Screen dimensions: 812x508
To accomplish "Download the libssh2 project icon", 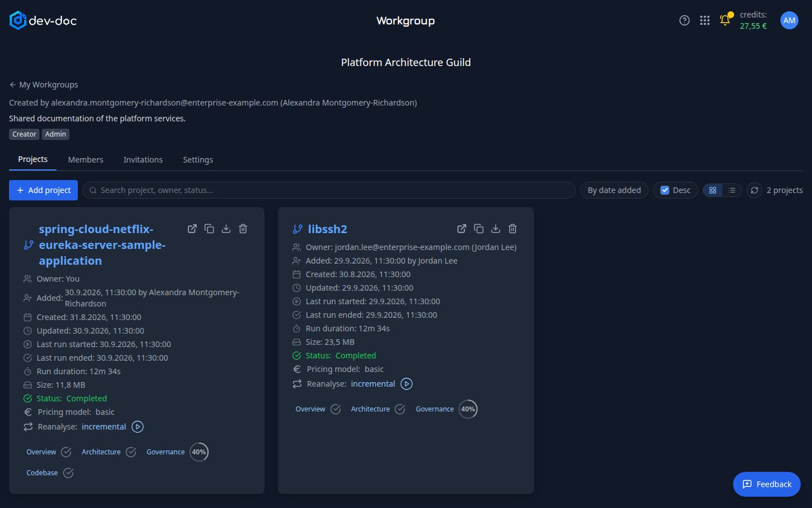I will click(496, 229).
